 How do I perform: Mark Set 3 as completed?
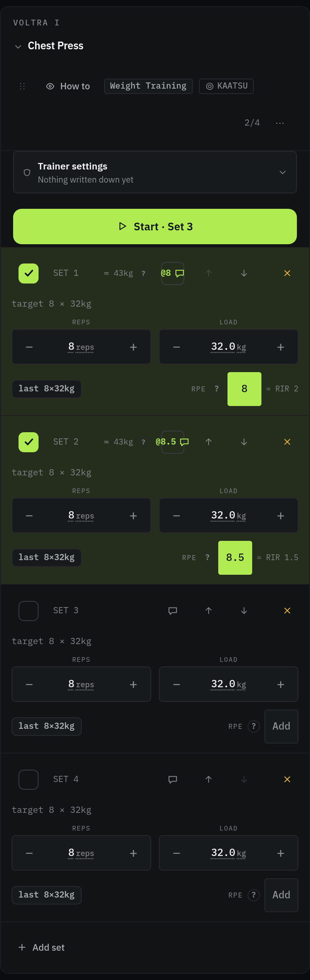coord(29,611)
